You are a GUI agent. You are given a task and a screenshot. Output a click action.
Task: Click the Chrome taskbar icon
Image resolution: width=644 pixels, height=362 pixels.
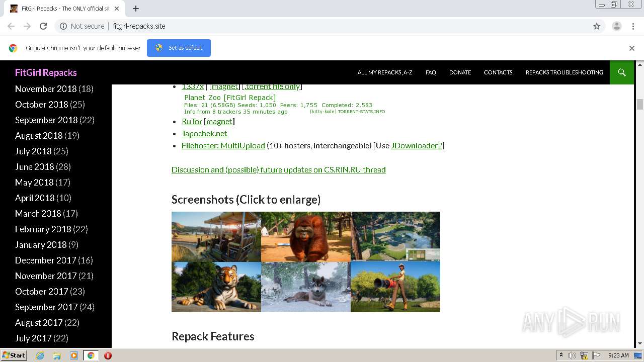coord(91,355)
